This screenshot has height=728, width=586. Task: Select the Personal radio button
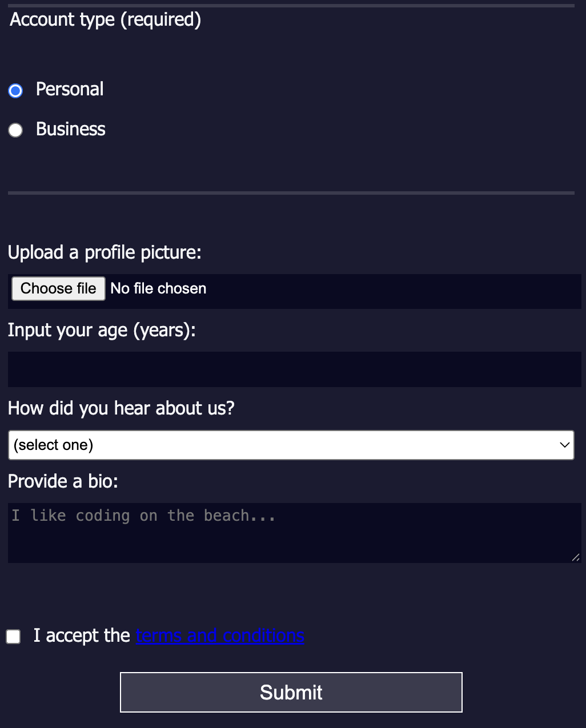click(x=15, y=91)
